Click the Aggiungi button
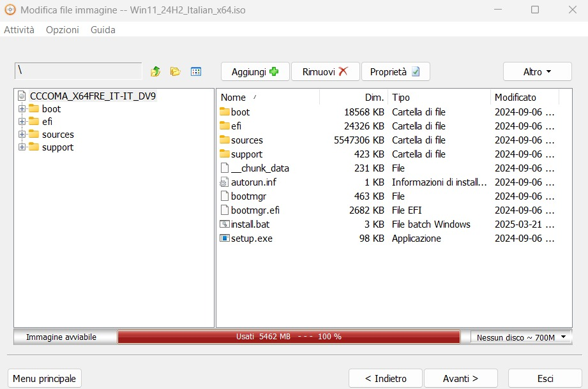The width and height of the screenshot is (588, 389). coord(255,71)
